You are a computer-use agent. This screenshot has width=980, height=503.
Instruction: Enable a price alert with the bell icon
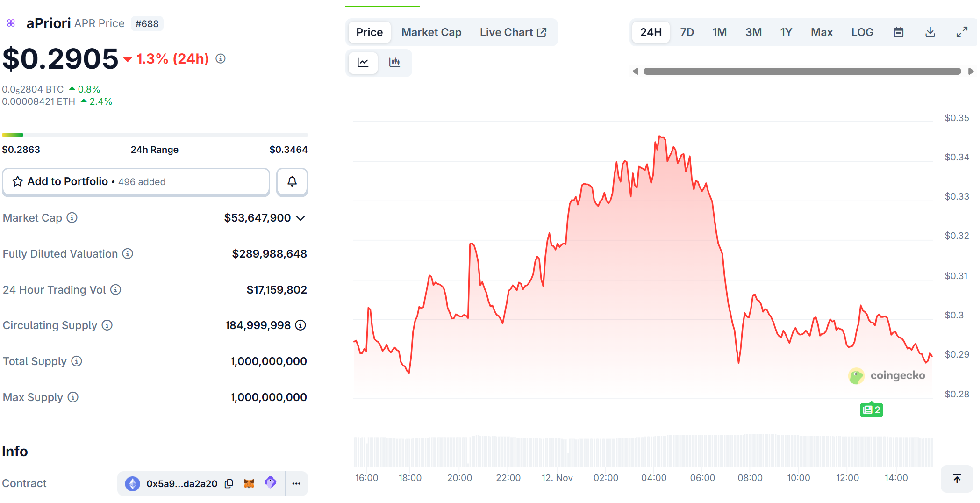pos(292,181)
